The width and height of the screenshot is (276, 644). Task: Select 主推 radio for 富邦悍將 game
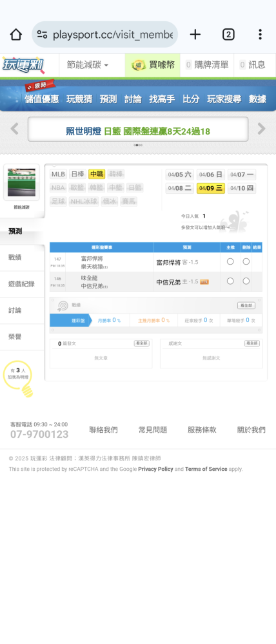tap(230, 261)
